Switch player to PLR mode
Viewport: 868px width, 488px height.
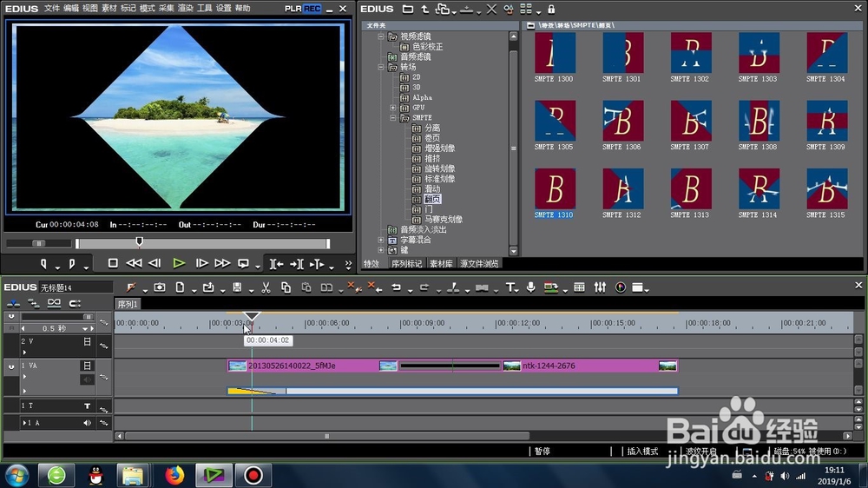(293, 9)
